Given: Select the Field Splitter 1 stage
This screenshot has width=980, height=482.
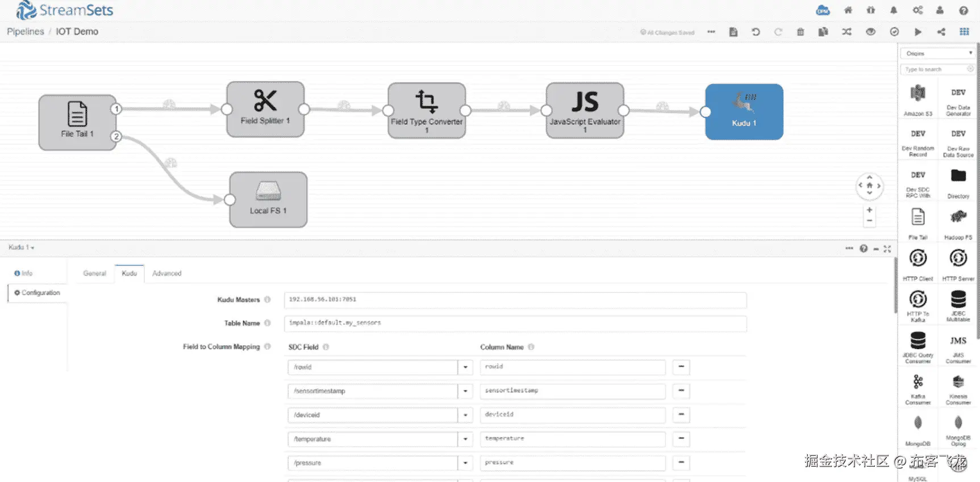Looking at the screenshot, I should tap(265, 109).
